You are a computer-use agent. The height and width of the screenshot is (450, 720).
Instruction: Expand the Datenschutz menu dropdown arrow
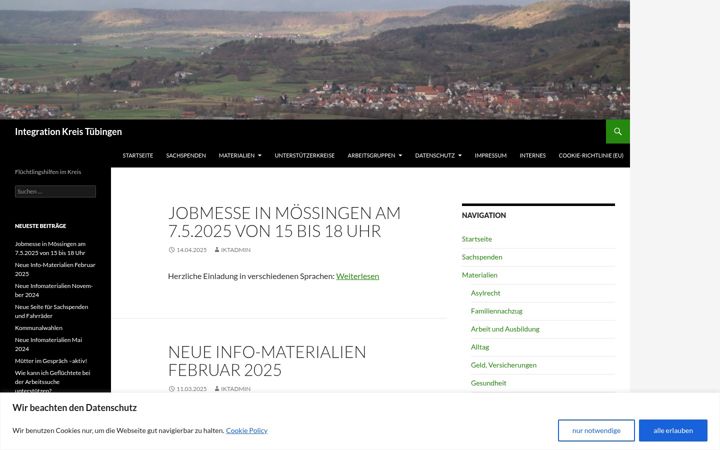tap(460, 156)
